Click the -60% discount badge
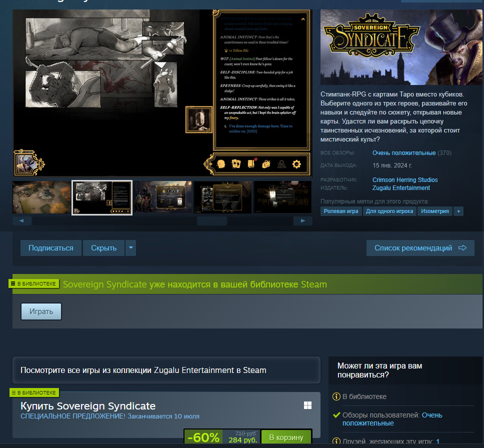This screenshot has height=448, width=484. [x=203, y=437]
